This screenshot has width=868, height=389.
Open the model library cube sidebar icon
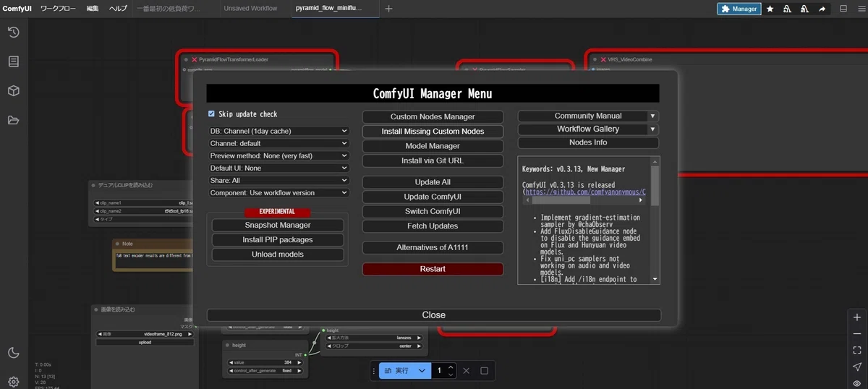point(13,90)
